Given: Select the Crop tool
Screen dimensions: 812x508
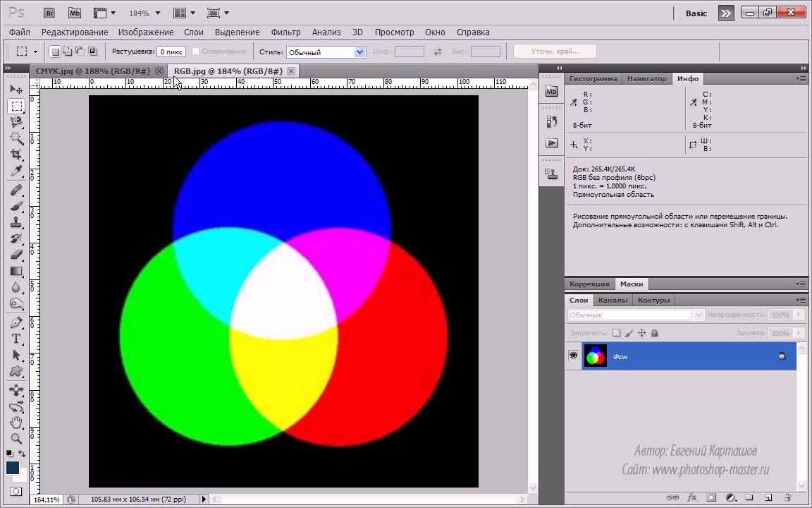Looking at the screenshot, I should click(16, 155).
